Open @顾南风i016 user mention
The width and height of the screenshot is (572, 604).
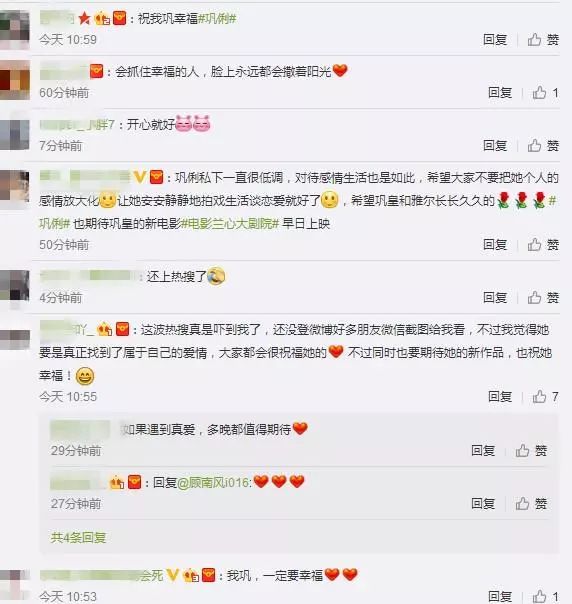[213, 482]
